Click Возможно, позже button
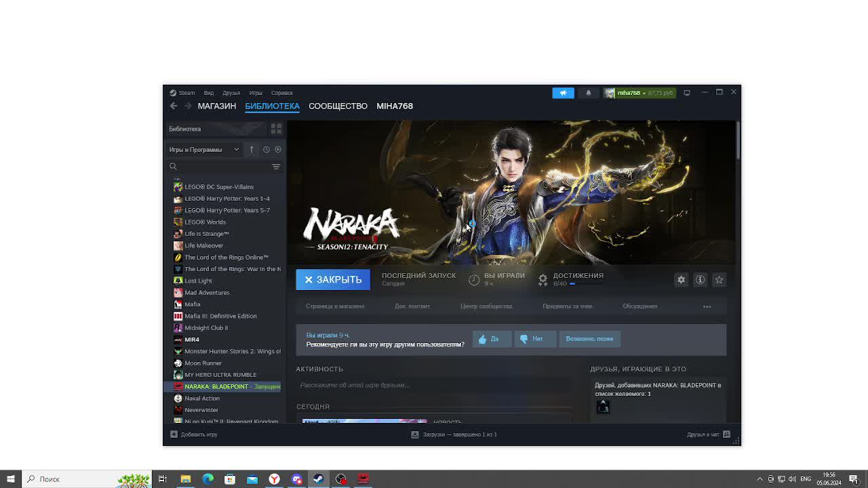This screenshot has height=488, width=868. tap(589, 339)
